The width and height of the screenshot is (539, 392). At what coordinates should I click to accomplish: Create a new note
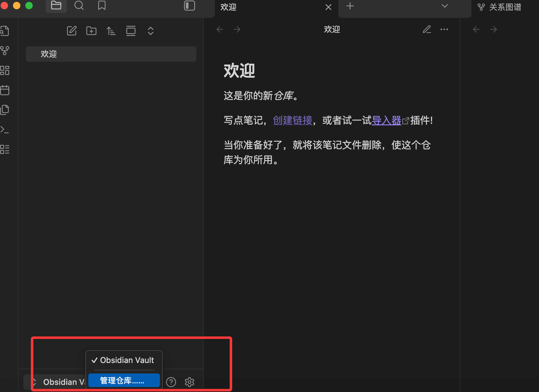click(x=72, y=31)
